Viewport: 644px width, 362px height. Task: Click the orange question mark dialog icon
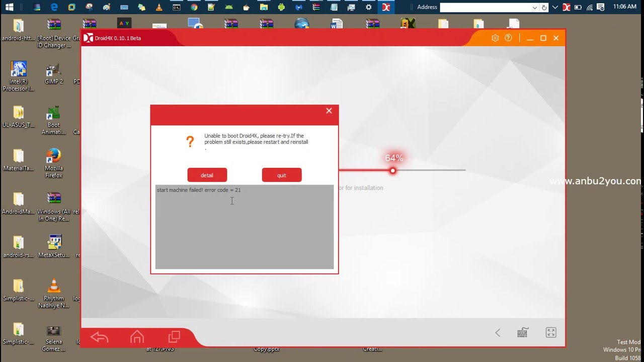pyautogui.click(x=190, y=142)
